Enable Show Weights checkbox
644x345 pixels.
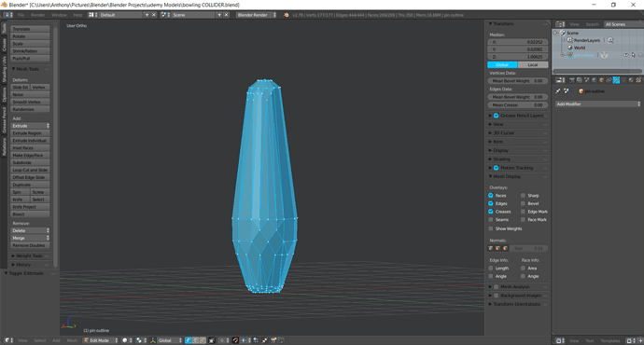(491, 228)
